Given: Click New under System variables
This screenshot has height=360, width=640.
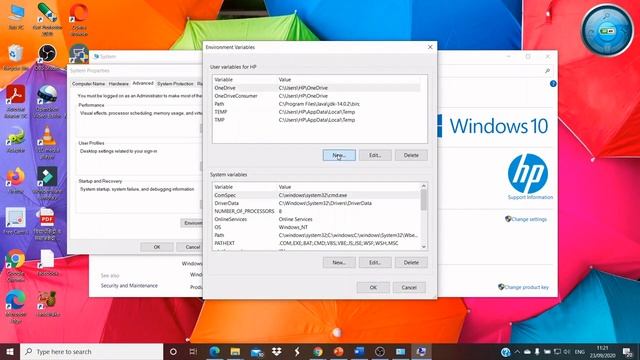Looking at the screenshot, I should click(x=339, y=262).
